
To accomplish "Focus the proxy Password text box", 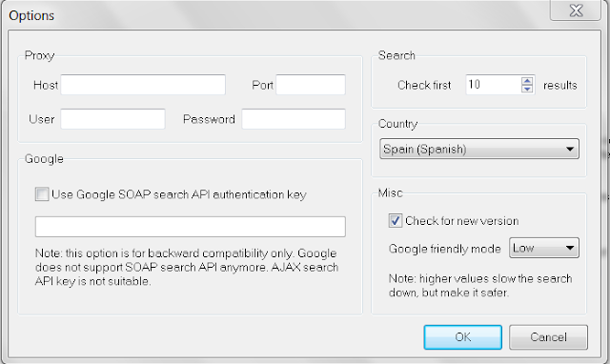I will coord(294,119).
